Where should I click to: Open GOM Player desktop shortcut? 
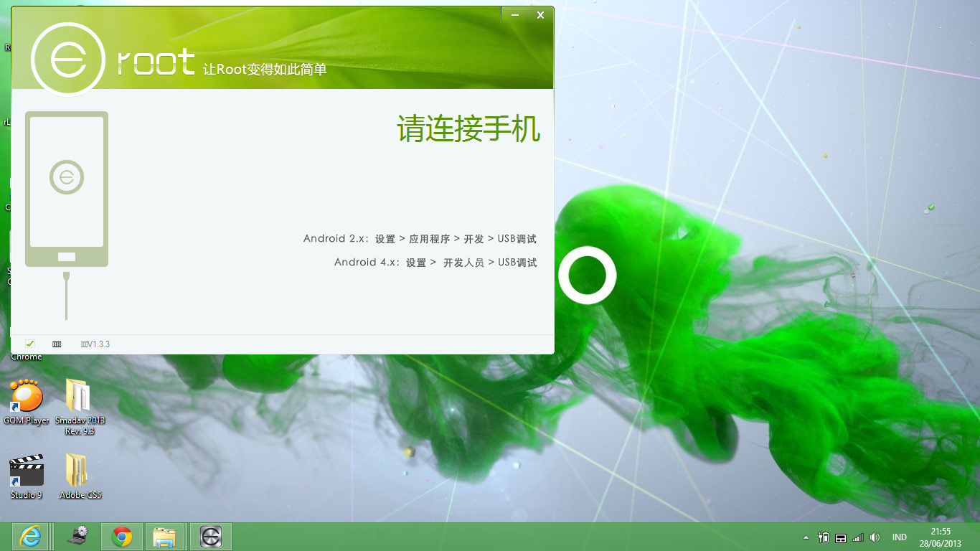click(x=26, y=400)
